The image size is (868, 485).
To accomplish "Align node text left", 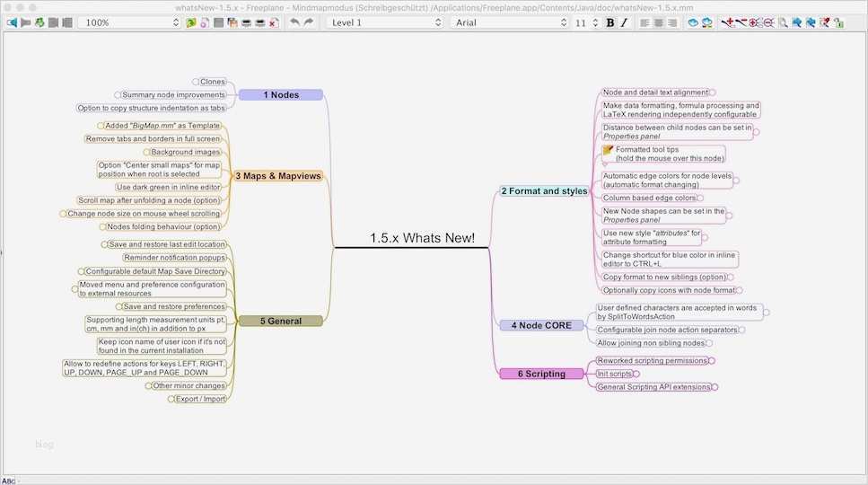I will (x=644, y=22).
